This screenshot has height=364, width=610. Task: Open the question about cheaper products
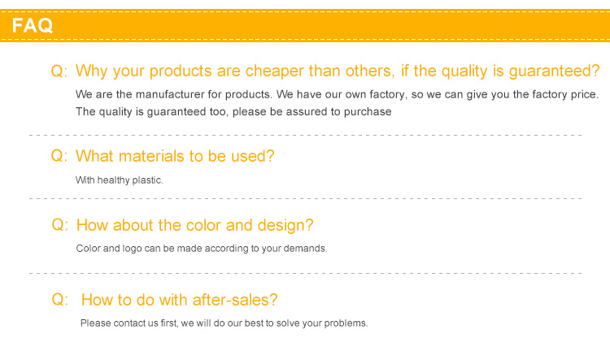tap(338, 71)
